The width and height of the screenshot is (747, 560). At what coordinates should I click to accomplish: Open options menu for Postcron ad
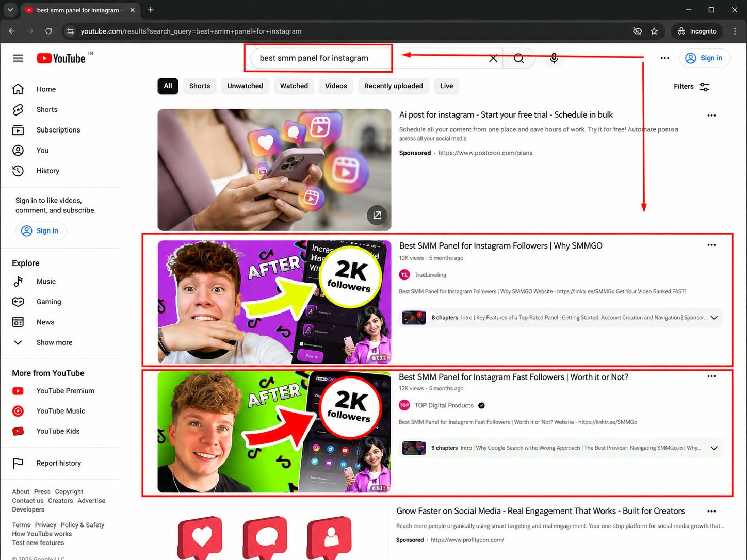point(711,116)
